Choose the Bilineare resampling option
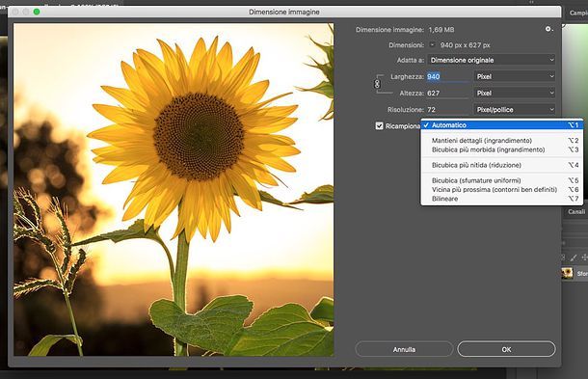Screen dimensions: 588x379 pyautogui.click(x=502, y=199)
